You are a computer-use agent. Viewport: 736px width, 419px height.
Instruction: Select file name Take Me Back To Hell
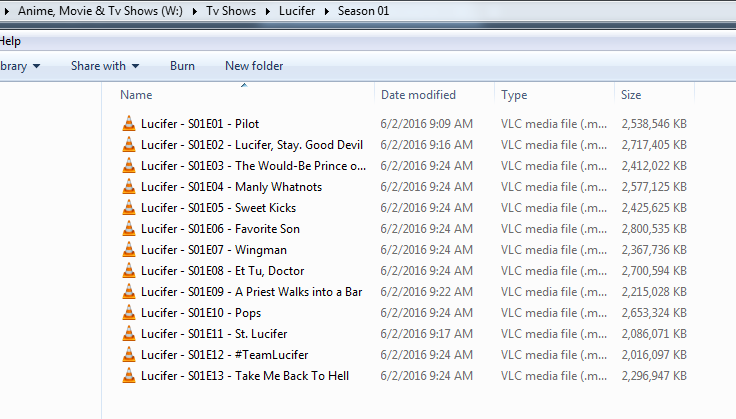click(x=292, y=376)
